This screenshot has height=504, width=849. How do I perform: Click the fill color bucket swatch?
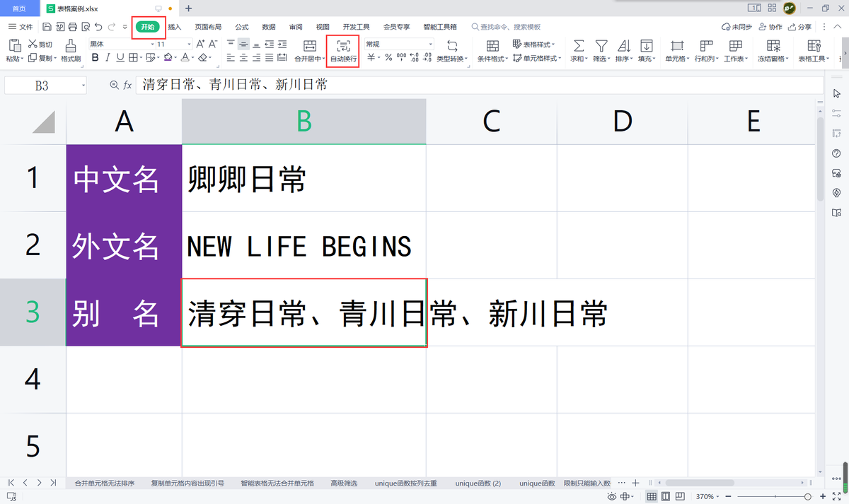pos(168,57)
